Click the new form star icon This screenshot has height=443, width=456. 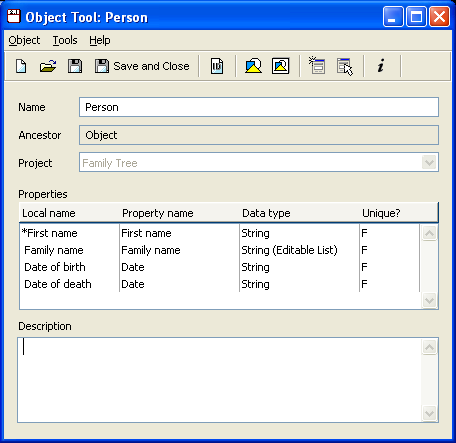[317, 65]
